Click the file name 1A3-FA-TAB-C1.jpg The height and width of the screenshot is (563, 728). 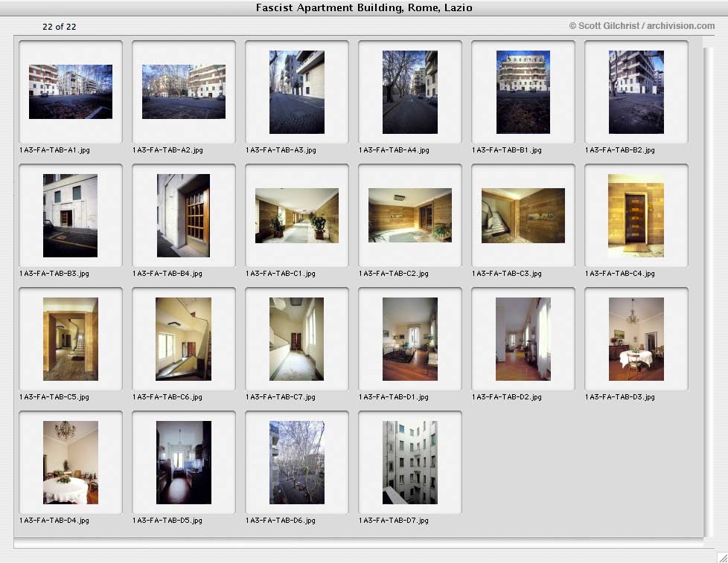[x=281, y=274]
